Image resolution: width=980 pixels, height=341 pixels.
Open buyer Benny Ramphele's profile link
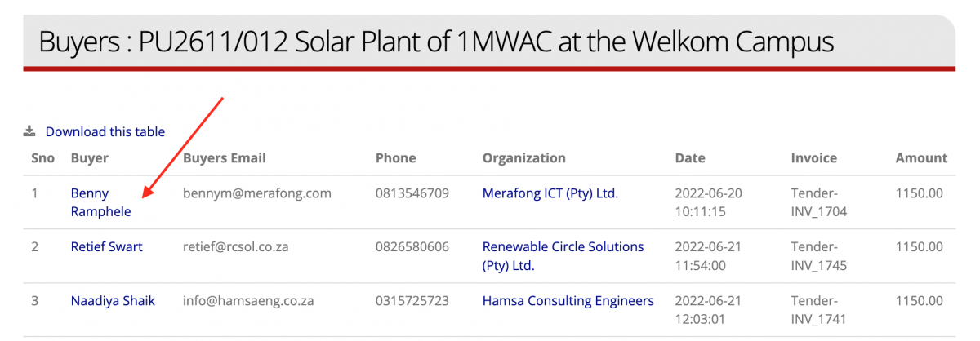pos(100,202)
